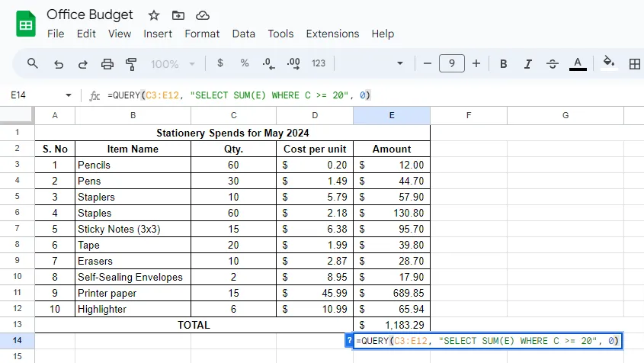This screenshot has height=363, width=644.
Task: Format as percent
Action: [245, 63]
